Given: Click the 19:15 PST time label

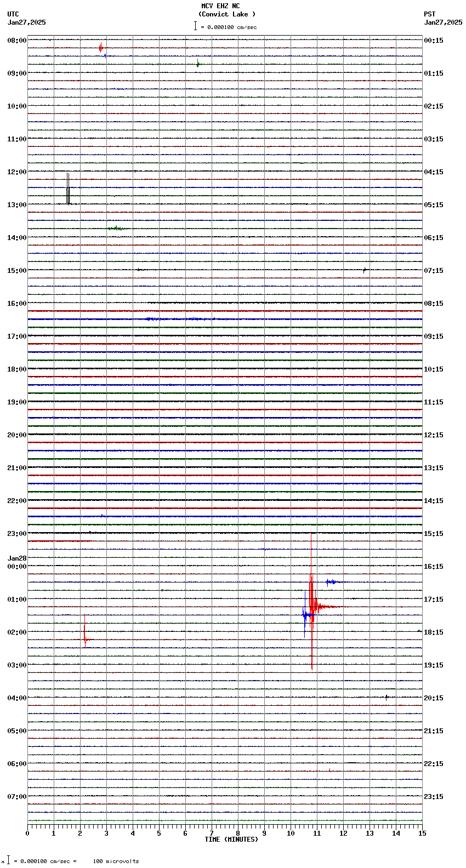Looking at the screenshot, I should pyautogui.click(x=434, y=665).
